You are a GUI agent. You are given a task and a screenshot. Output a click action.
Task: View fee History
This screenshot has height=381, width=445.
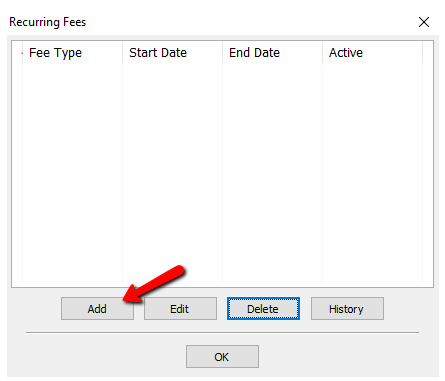(x=347, y=309)
